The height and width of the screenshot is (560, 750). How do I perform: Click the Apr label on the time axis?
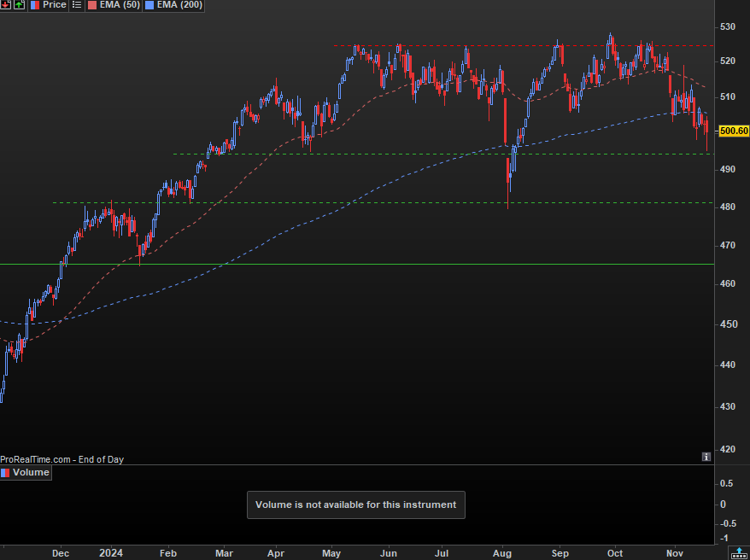pyautogui.click(x=276, y=553)
